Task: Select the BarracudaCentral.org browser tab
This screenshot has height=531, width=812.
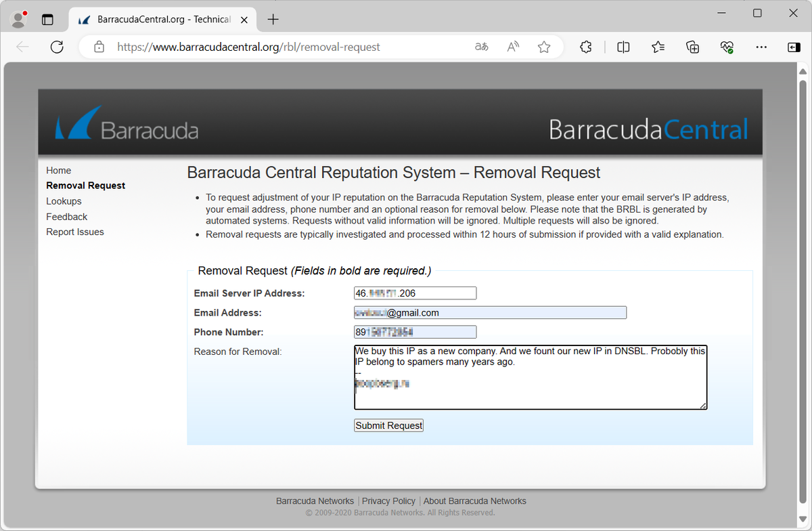Action: pyautogui.click(x=162, y=20)
